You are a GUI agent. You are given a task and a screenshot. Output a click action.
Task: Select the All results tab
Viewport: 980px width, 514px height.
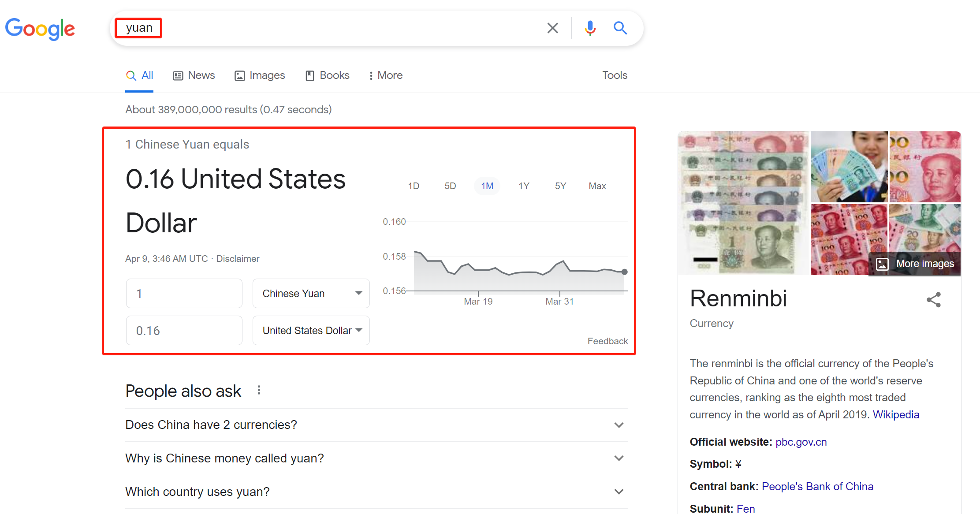point(139,75)
